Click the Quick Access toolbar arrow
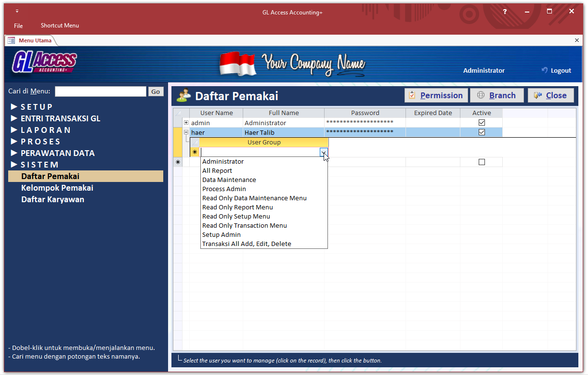Image resolution: width=588 pixels, height=375 pixels. 17,11
